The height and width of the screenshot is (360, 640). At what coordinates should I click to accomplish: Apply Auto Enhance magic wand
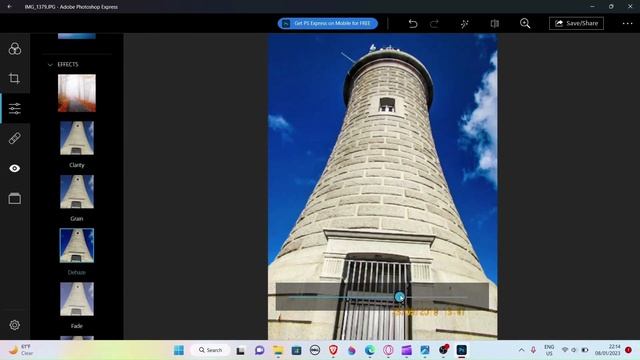click(464, 24)
